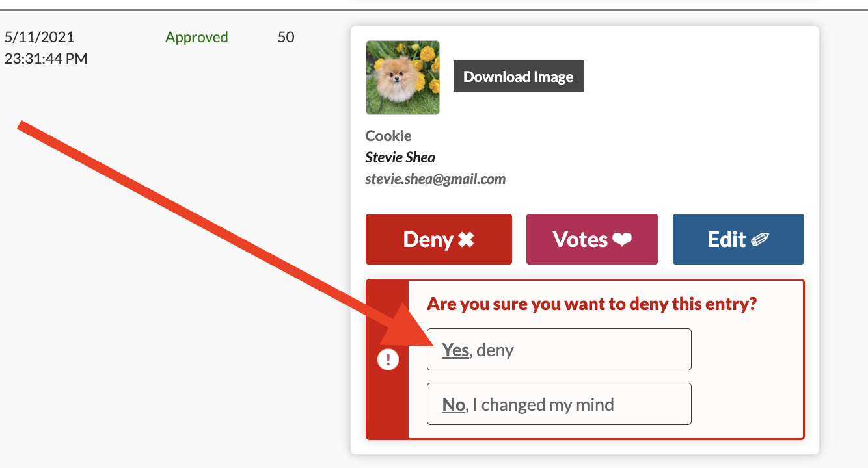Click the stevie.shea@gmail.com email address
Viewport: 868px width, 468px height.
pyautogui.click(x=435, y=179)
